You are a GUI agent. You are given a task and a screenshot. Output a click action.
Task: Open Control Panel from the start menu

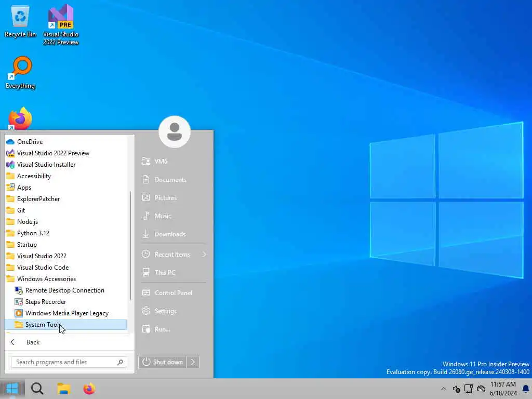coord(174,293)
